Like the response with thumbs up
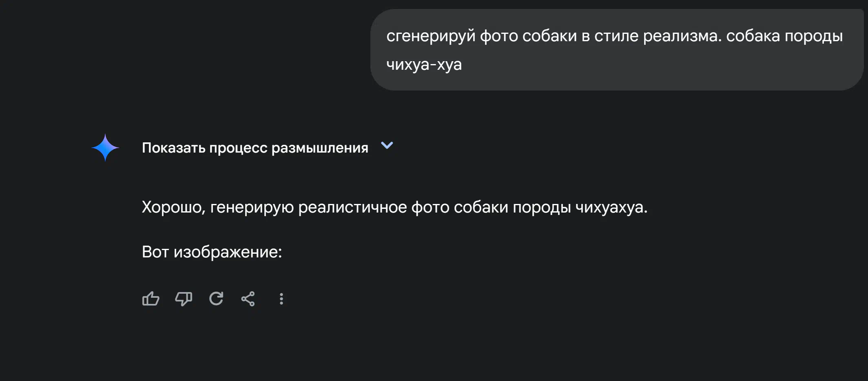The height and width of the screenshot is (381, 868). 151,299
